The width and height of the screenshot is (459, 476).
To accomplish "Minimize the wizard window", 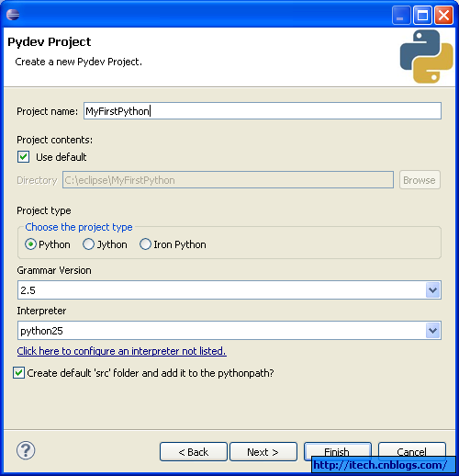I will (401, 15).
